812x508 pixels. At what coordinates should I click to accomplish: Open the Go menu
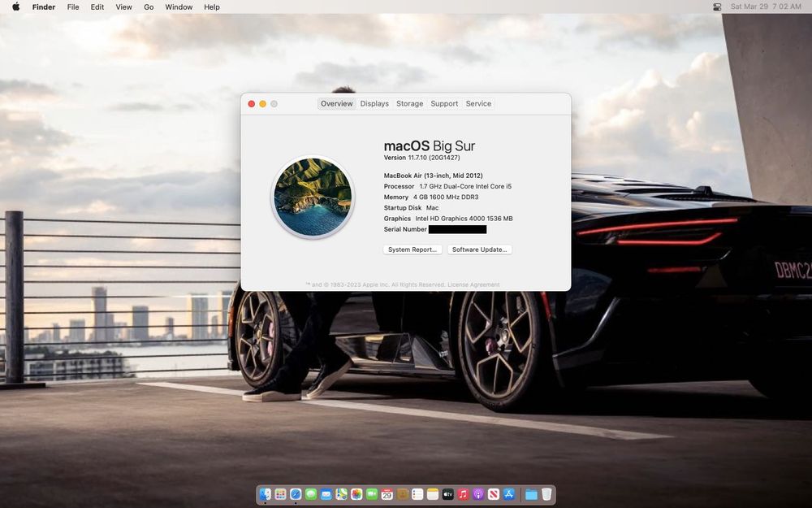149,7
